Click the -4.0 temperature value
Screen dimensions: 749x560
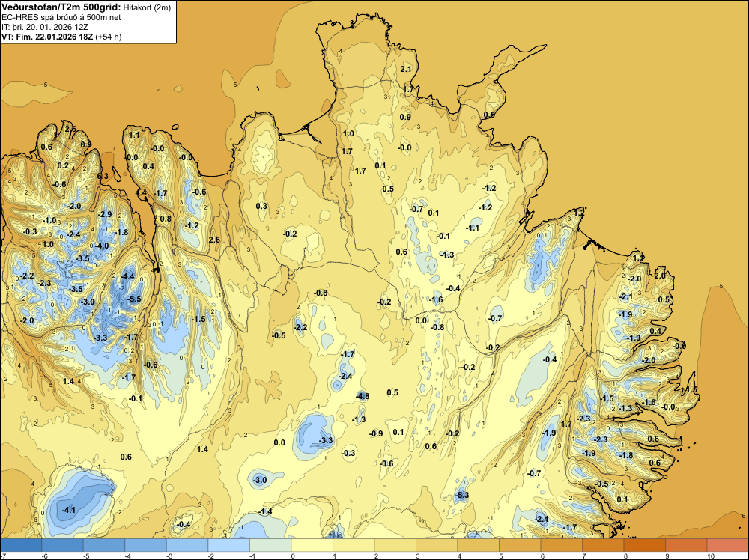coord(102,246)
